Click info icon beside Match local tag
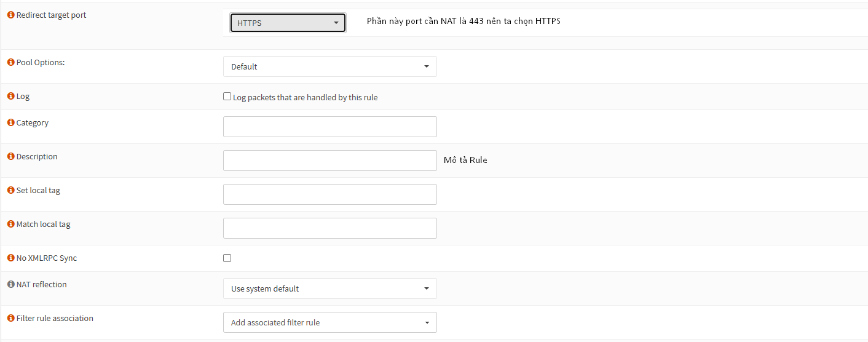Image resolution: width=868 pixels, height=342 pixels. click(10, 224)
